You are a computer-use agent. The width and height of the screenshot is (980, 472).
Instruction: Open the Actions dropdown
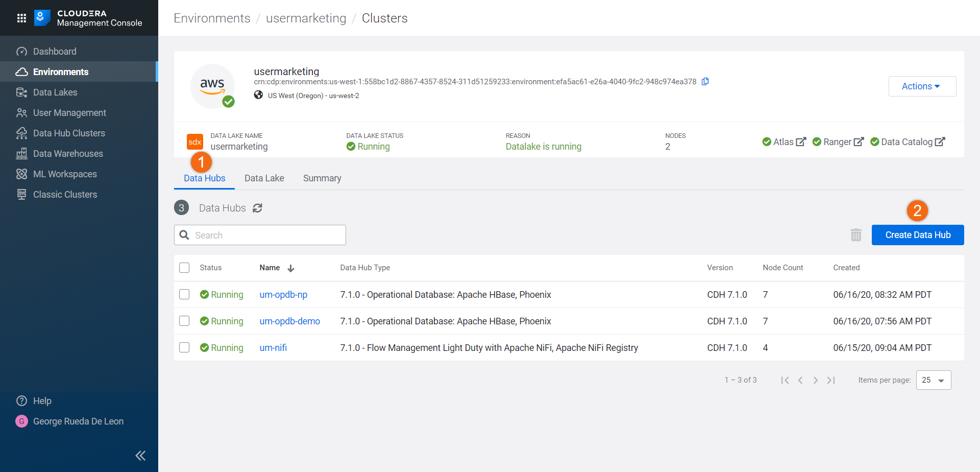[x=922, y=86]
